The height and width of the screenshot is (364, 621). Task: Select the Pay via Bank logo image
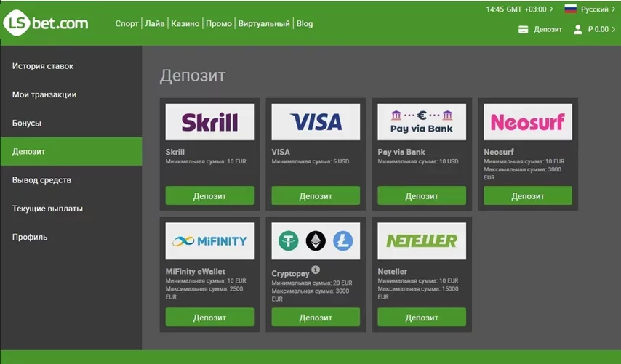coord(422,122)
